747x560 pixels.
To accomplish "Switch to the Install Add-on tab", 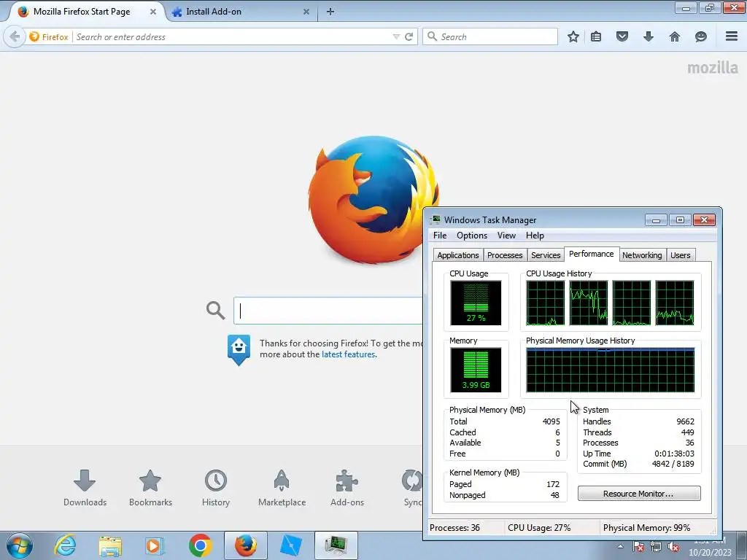I will coord(214,12).
